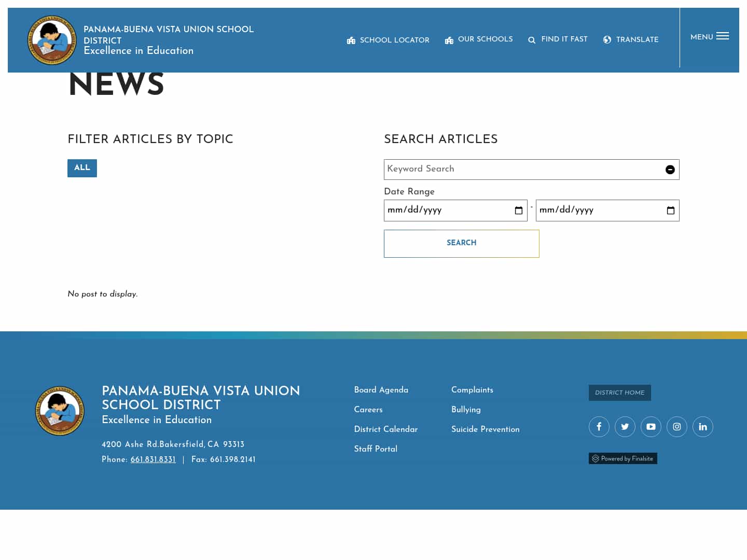
Task: Clear the keyword search with the minus icon
Action: pos(670,170)
